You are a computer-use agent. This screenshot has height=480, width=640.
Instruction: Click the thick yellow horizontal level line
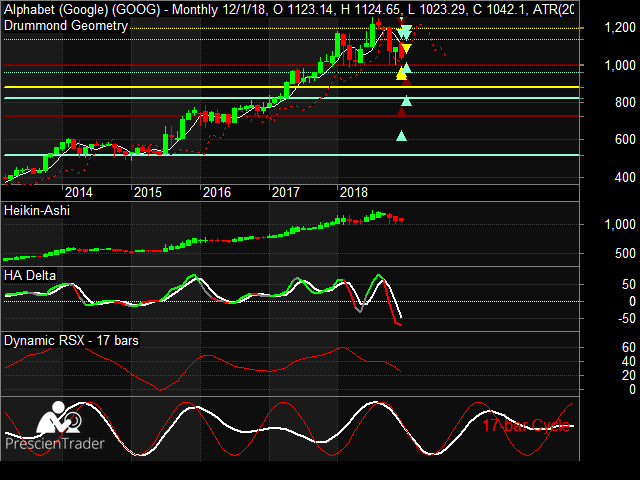[x=291, y=87]
